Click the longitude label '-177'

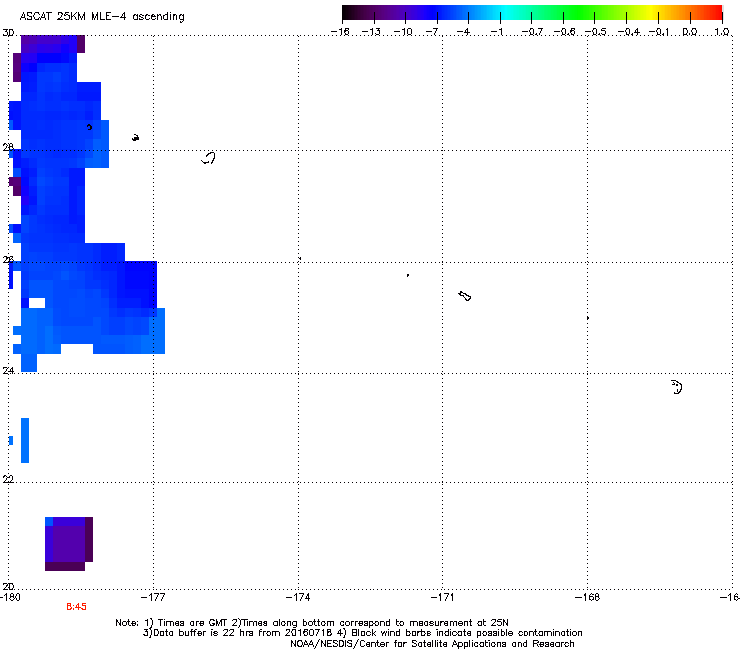153,597
